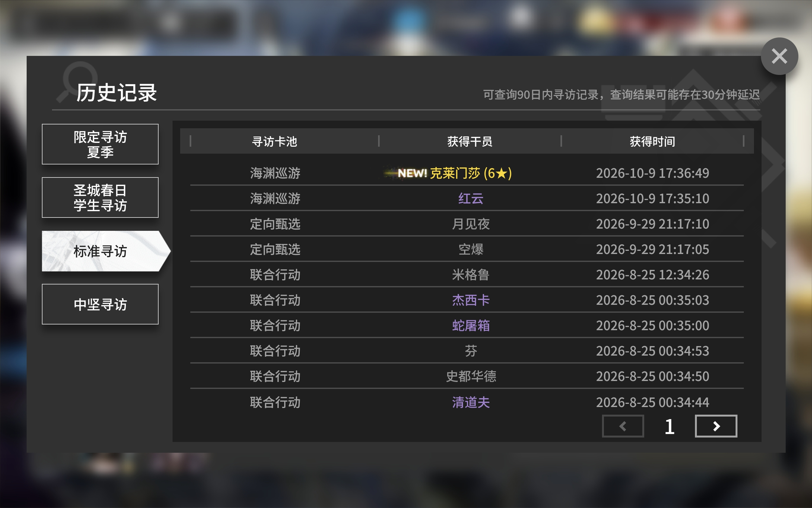Click the 获得干员 column header

(470, 142)
